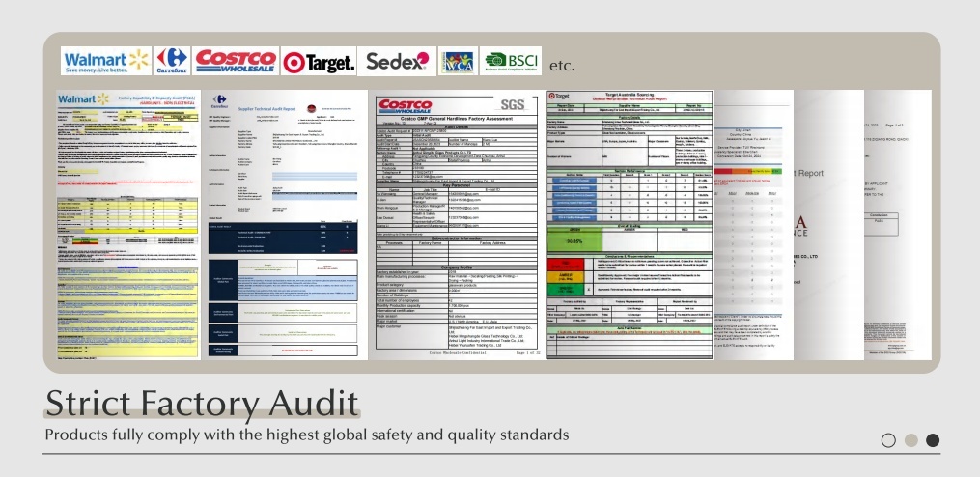Click the Walmart logo in the top row
The image size is (980, 477).
point(106,61)
